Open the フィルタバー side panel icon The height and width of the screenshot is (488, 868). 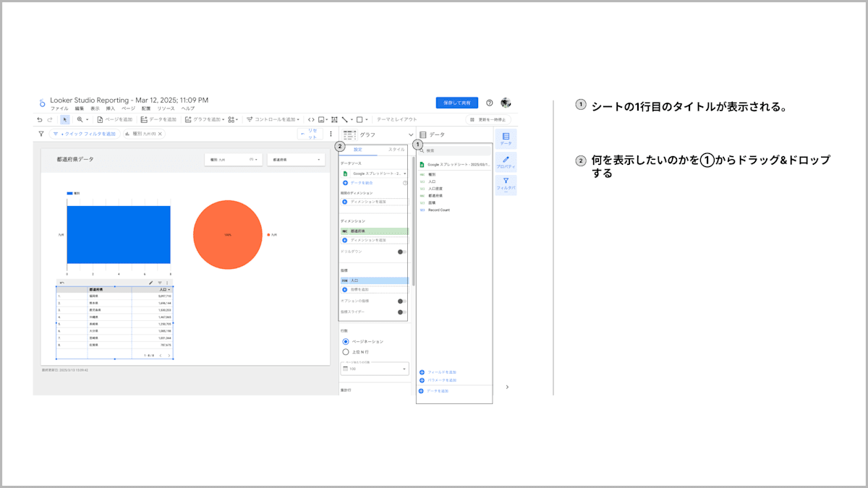pos(506,185)
